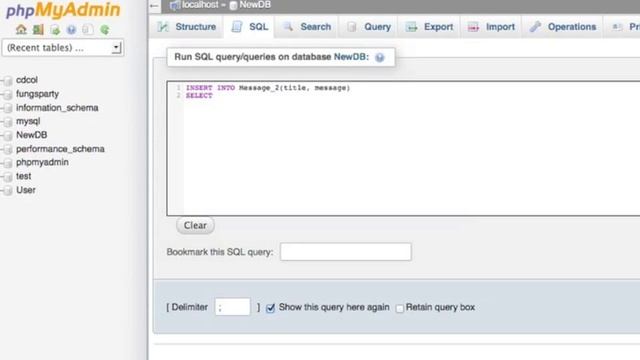Switch to the Export tab
Screen dimensions: 640x360
pos(429,27)
